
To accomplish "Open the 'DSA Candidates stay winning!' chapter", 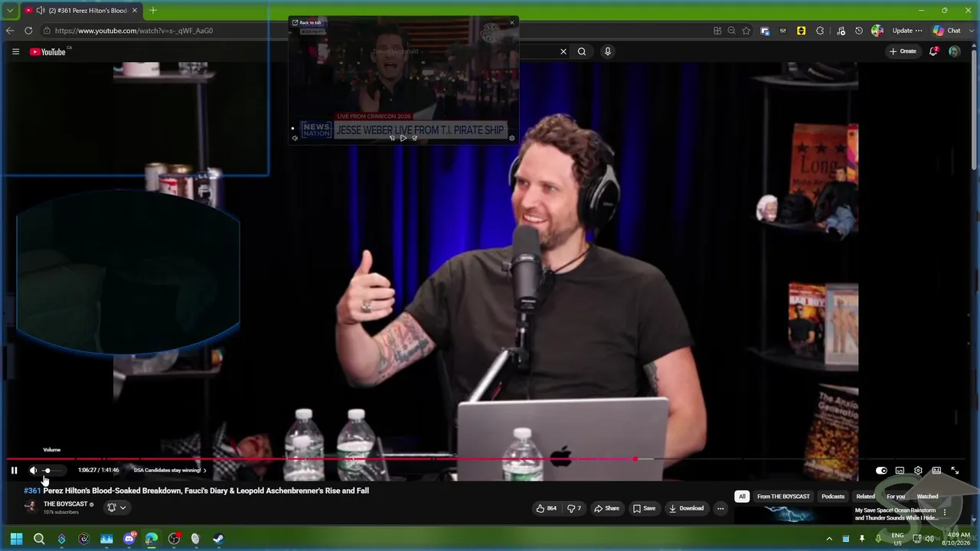I will click(170, 471).
